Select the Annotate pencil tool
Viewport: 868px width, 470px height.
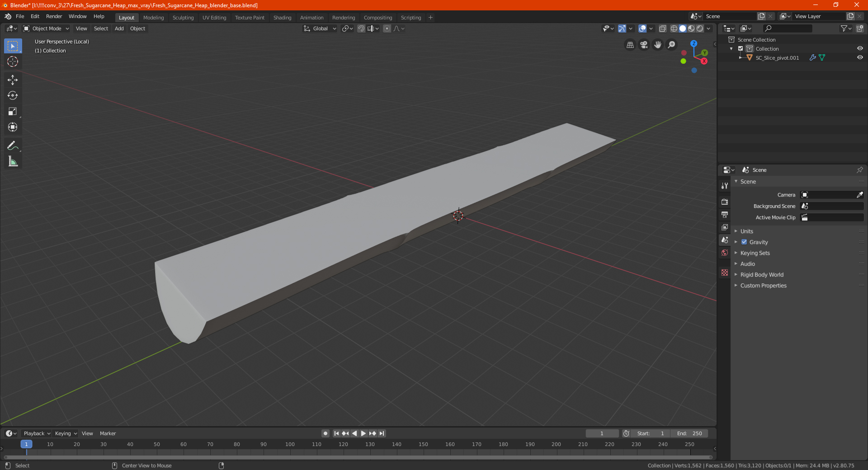13,146
